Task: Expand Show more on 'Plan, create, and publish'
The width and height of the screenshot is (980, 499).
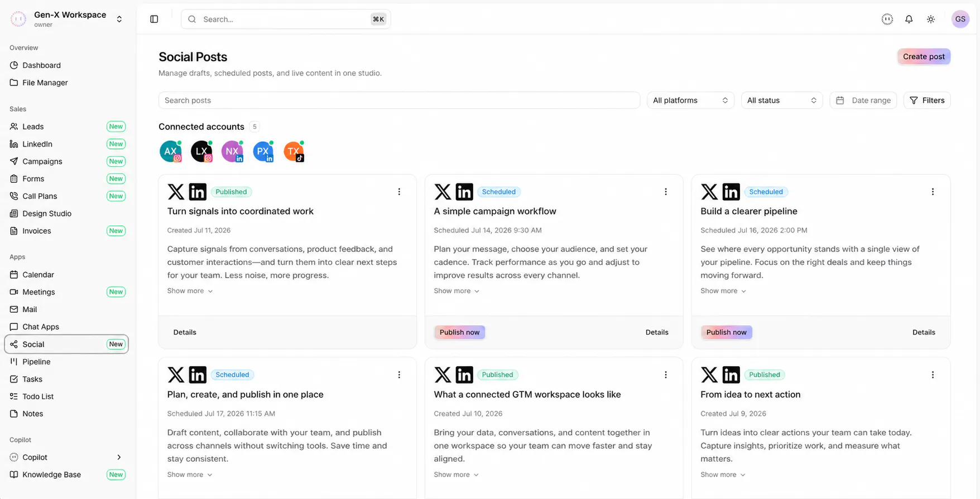Action: pos(190,474)
